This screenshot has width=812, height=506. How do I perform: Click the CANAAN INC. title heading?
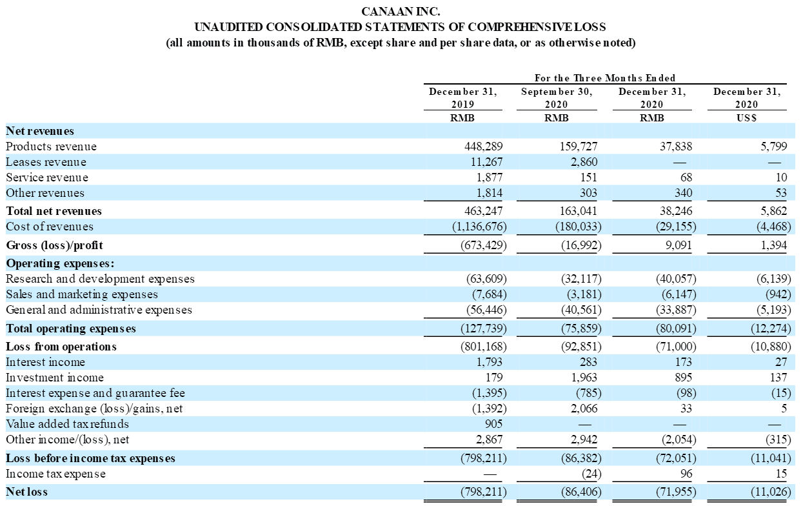coord(401,11)
